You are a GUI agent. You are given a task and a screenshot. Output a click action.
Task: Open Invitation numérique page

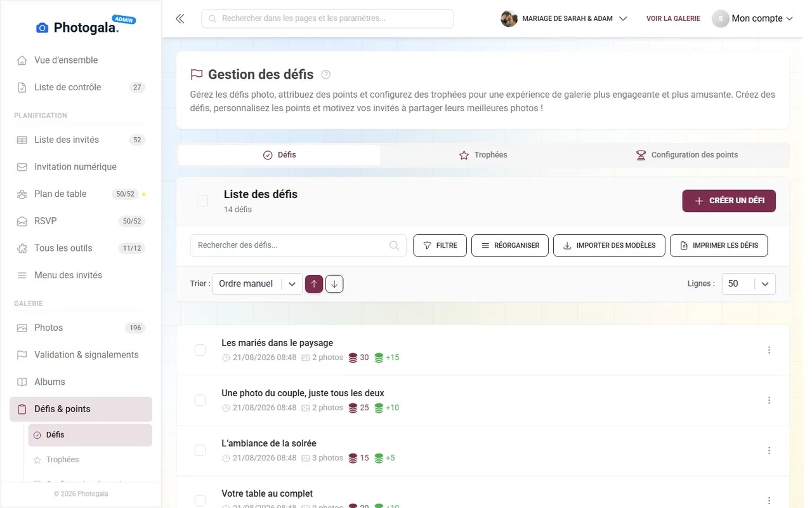point(81,167)
